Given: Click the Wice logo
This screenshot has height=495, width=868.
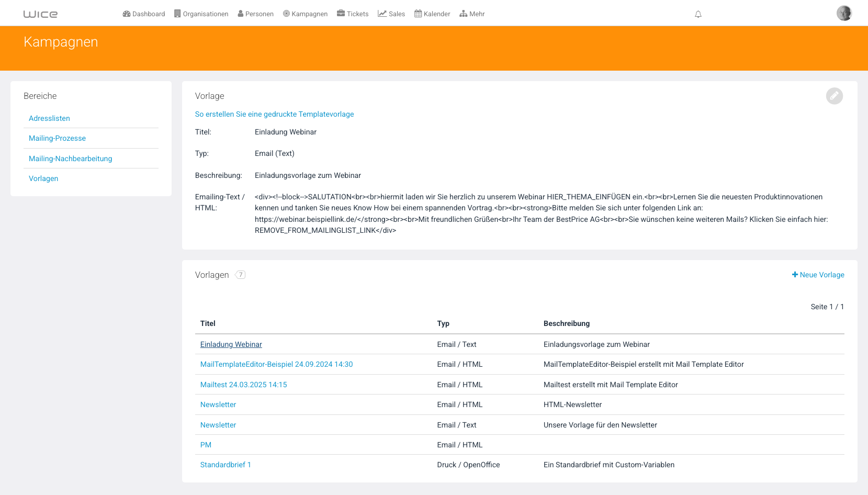Looking at the screenshot, I should [40, 14].
